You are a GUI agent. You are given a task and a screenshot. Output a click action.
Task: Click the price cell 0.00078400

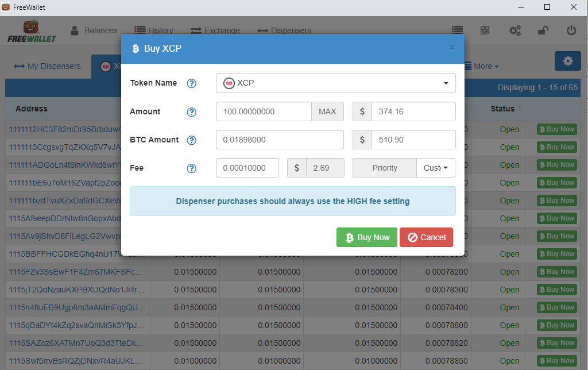(x=446, y=307)
